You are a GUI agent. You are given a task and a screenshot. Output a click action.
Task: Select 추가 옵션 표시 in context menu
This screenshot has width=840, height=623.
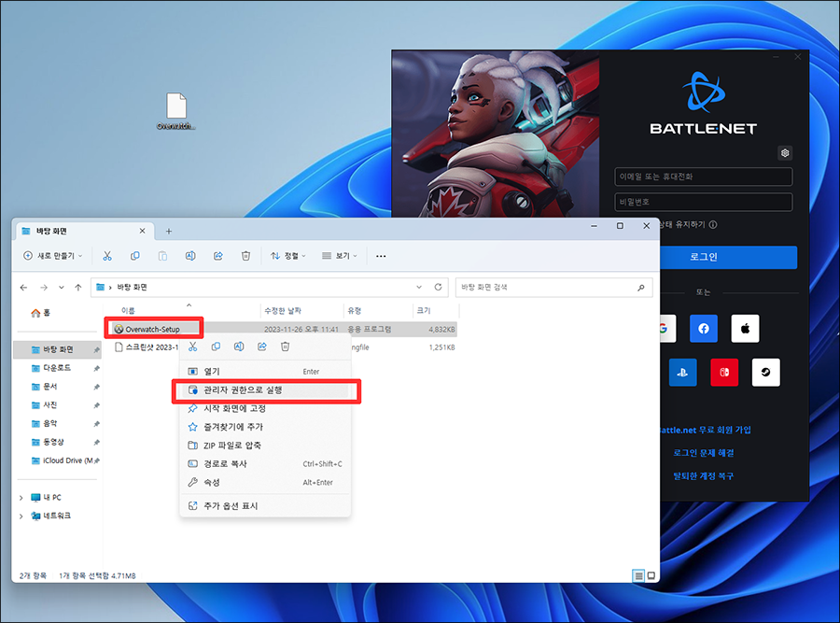265,505
